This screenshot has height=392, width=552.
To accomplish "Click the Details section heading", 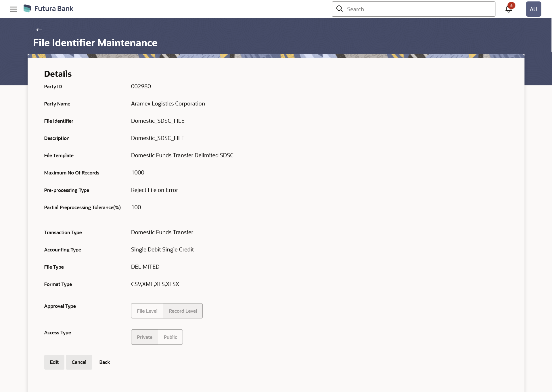I will tap(58, 74).
